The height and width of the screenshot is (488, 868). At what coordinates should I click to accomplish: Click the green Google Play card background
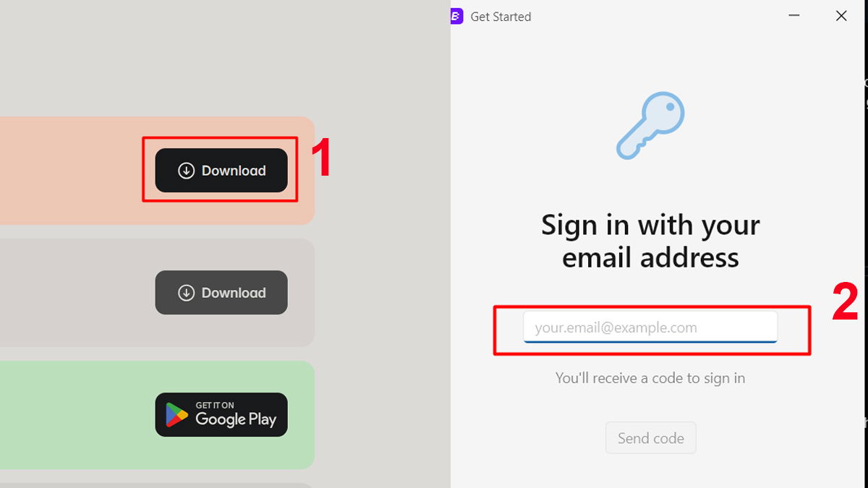(72, 415)
